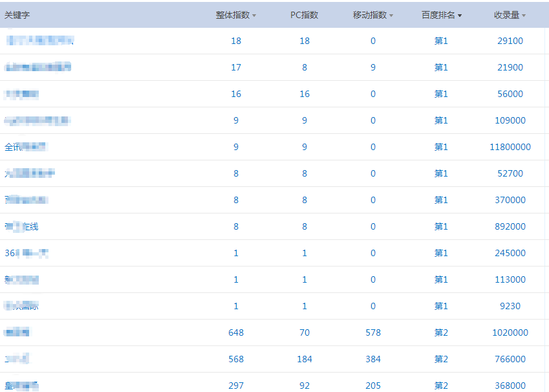Open the keyword starting with 全讯
The height and width of the screenshot is (392, 549).
click(x=26, y=147)
